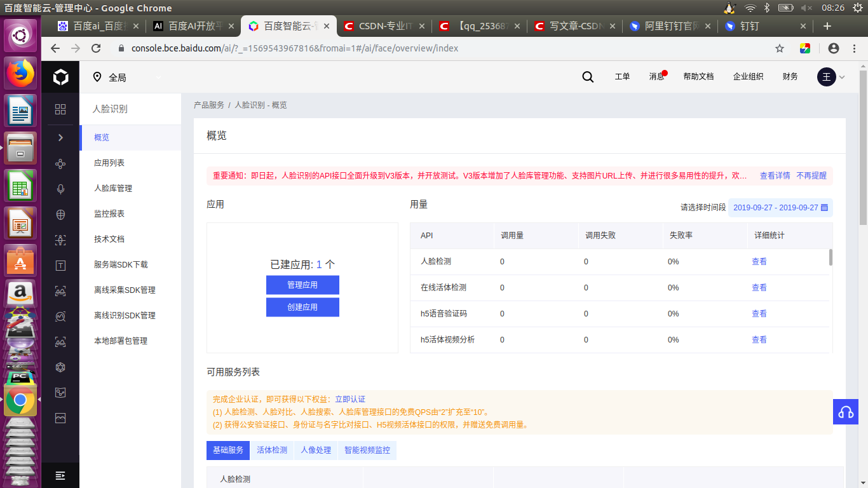
Task: Click the address bar URL
Action: 295,48
